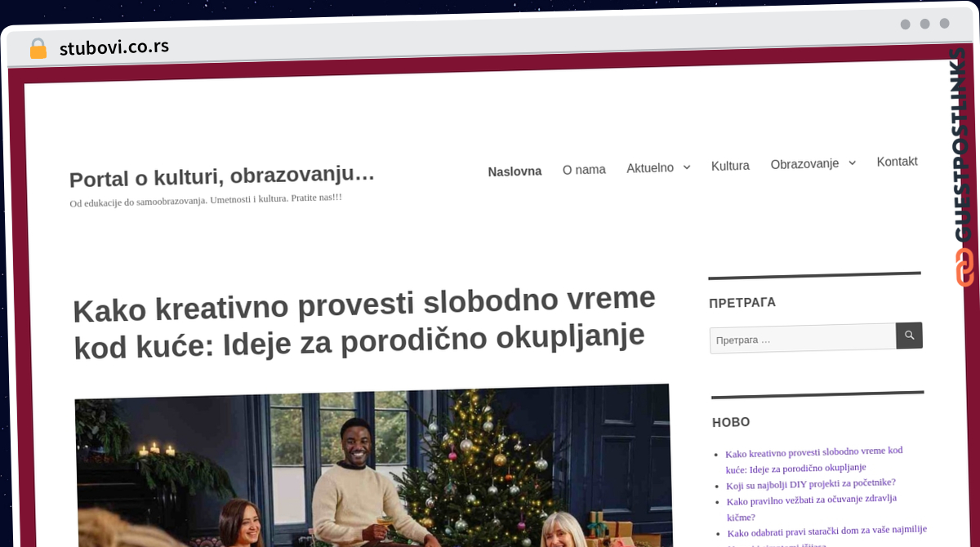Select the Obrazovanje menu item
This screenshot has height=547, width=980.
point(804,164)
